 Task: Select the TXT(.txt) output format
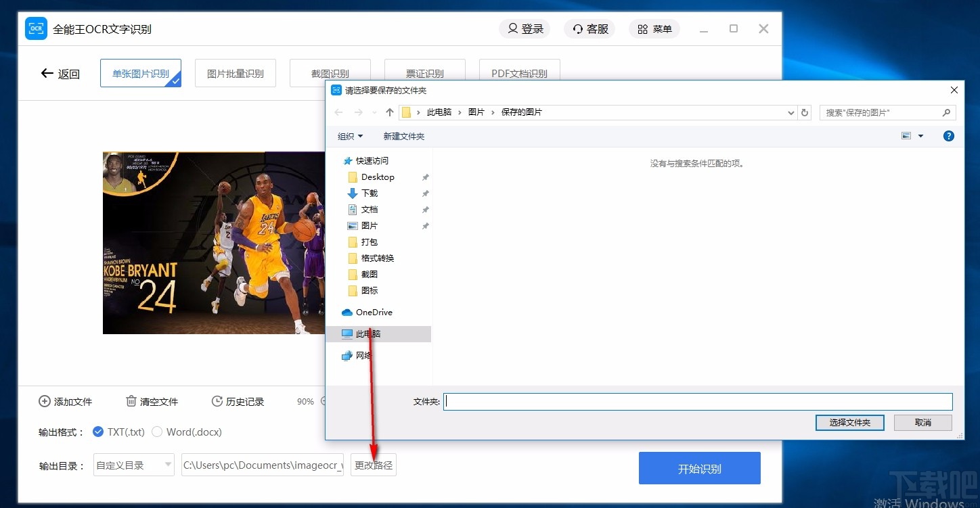coord(98,432)
